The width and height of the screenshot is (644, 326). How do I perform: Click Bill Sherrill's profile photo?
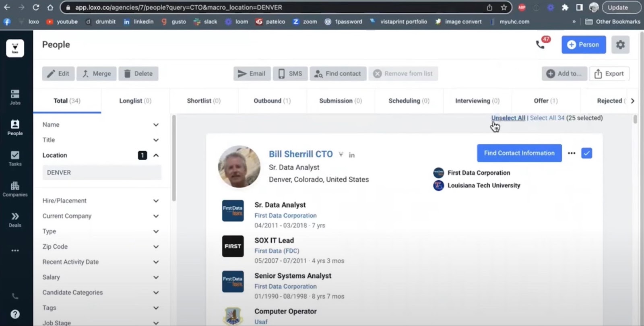239,167
